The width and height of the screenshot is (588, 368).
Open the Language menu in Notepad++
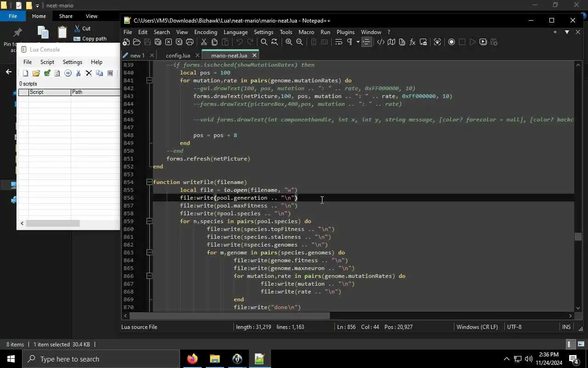236,32
